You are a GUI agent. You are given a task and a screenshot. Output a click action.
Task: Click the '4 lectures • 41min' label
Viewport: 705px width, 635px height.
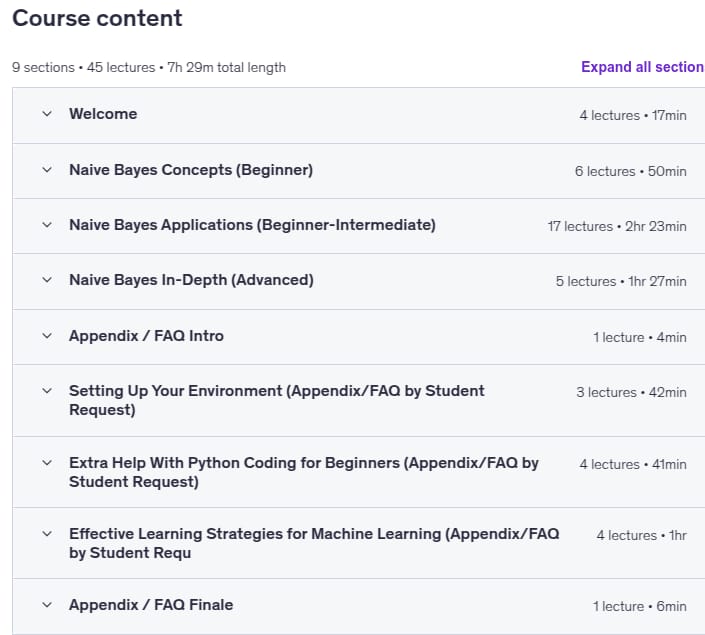(x=633, y=464)
